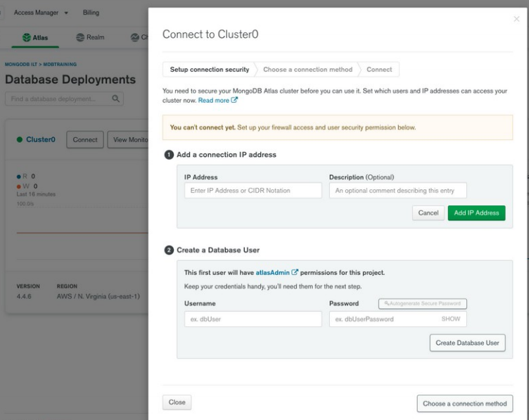Click Autogenerate Secure Password button
Screen dimensions: 529x420
pyautogui.click(x=422, y=303)
